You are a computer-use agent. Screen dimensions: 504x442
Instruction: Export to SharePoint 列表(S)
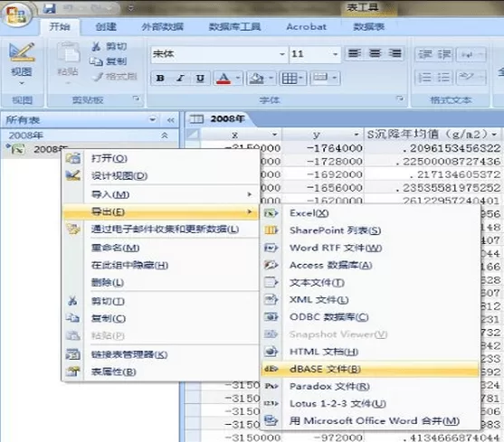click(370, 230)
